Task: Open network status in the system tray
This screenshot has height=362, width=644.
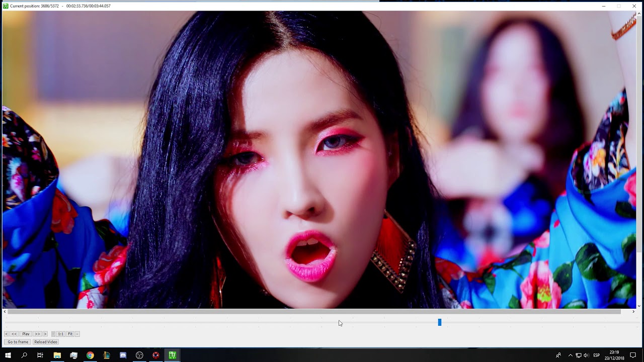Action: (x=578, y=355)
